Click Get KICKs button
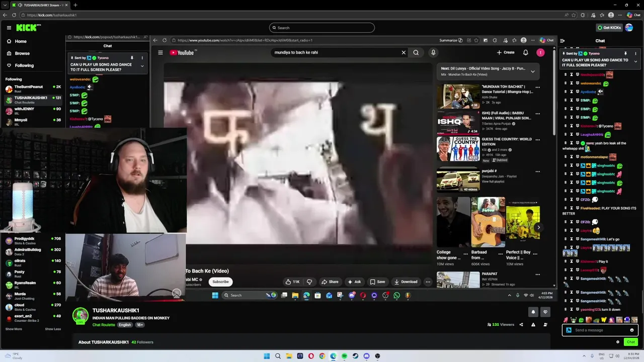The width and height of the screenshot is (644, 362). 609,28
